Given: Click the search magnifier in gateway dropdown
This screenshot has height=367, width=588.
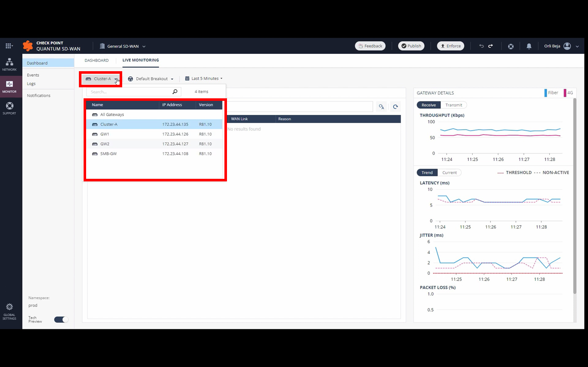Looking at the screenshot, I should point(175,92).
